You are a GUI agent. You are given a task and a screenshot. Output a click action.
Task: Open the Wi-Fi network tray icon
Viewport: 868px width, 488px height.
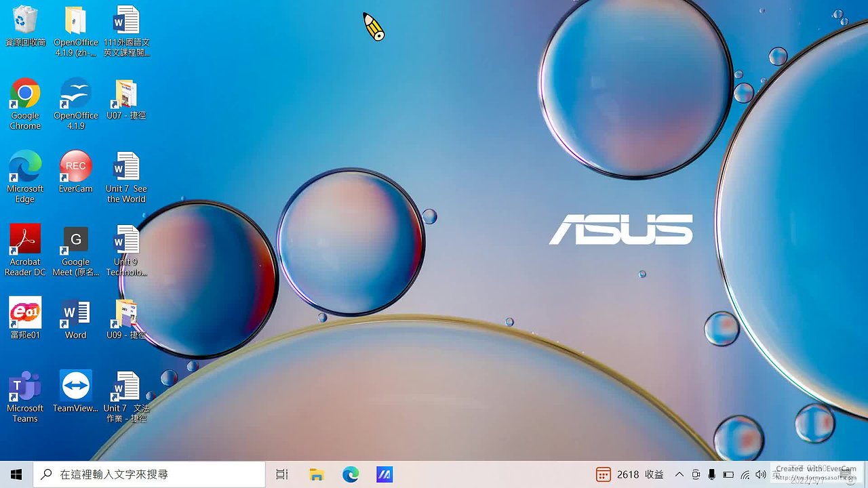point(745,474)
